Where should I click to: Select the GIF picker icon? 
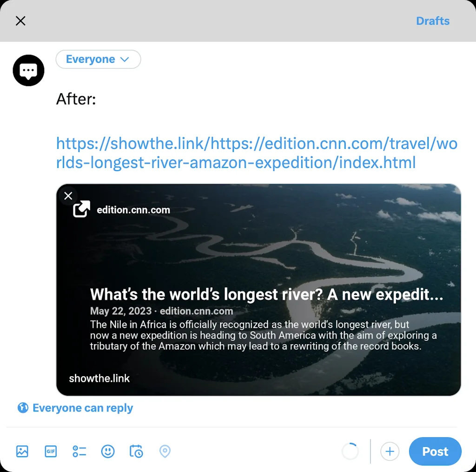pos(50,451)
